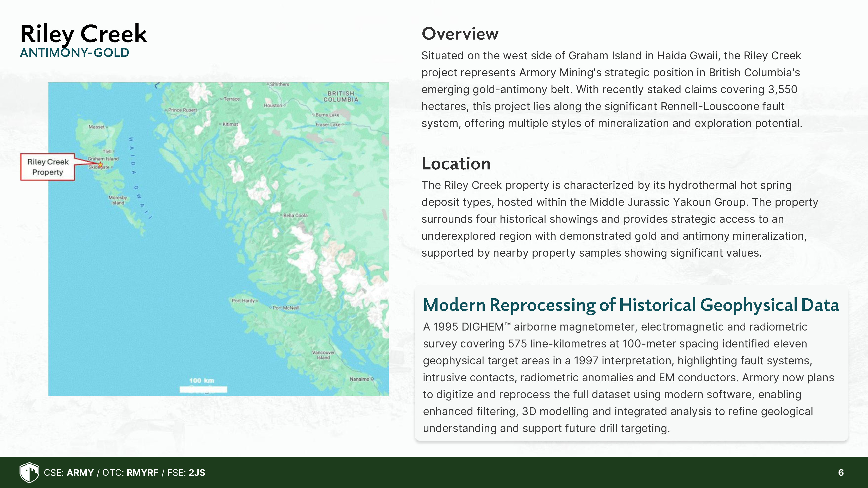Click the Riley Creek Property callout box
The height and width of the screenshot is (488, 868).
point(47,167)
